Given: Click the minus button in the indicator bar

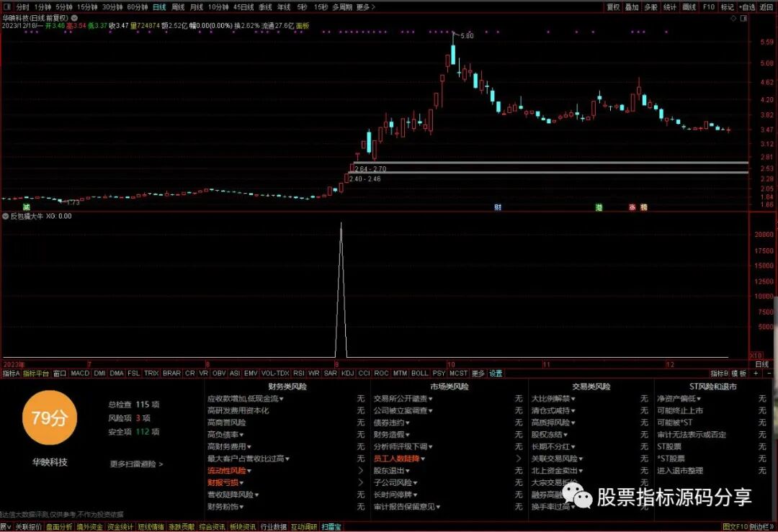Looking at the screenshot, I should 769,374.
